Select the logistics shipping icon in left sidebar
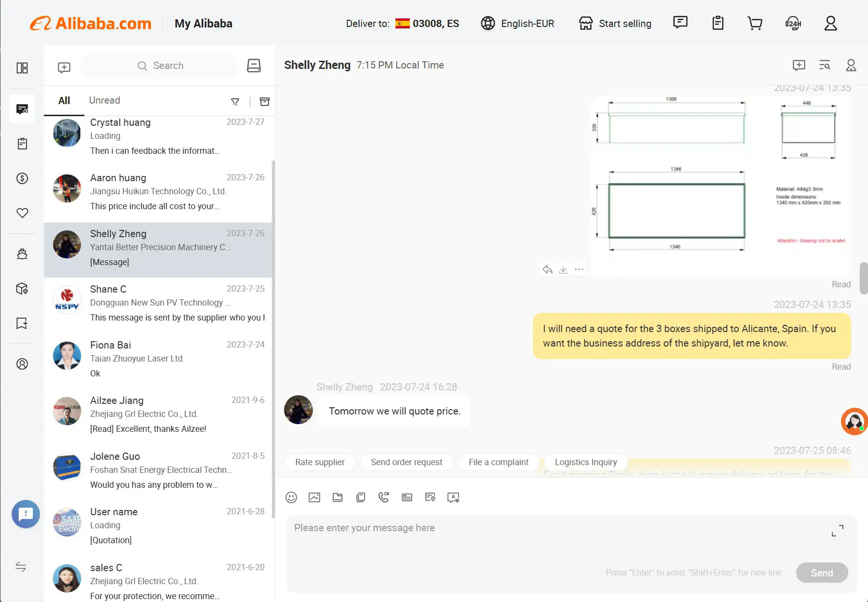The height and width of the screenshot is (602, 868). (x=22, y=254)
